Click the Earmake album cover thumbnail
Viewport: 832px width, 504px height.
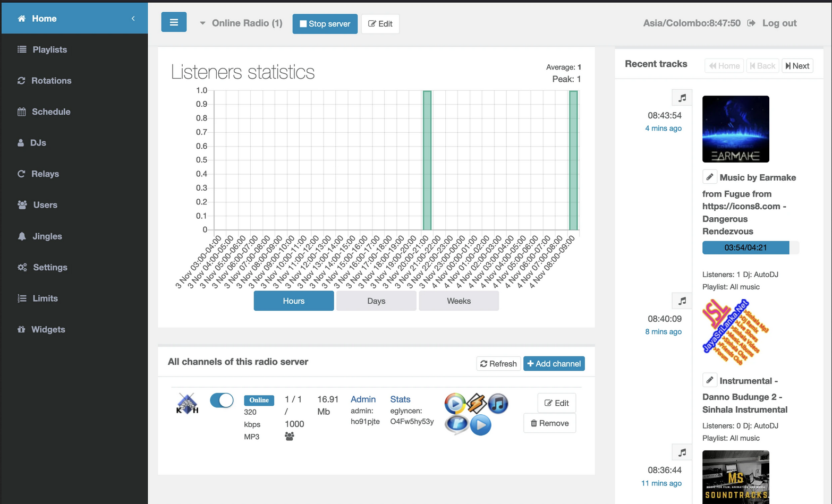[735, 129]
